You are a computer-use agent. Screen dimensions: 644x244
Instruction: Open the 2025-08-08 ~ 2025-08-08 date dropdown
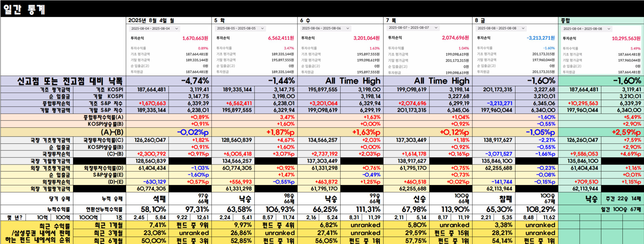(x=501, y=28)
